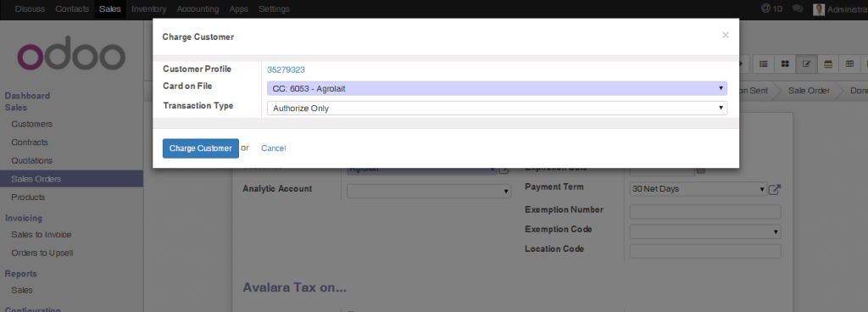This screenshot has height=312, width=868.
Task: Open the Payment Term dropdown
Action: 698,189
